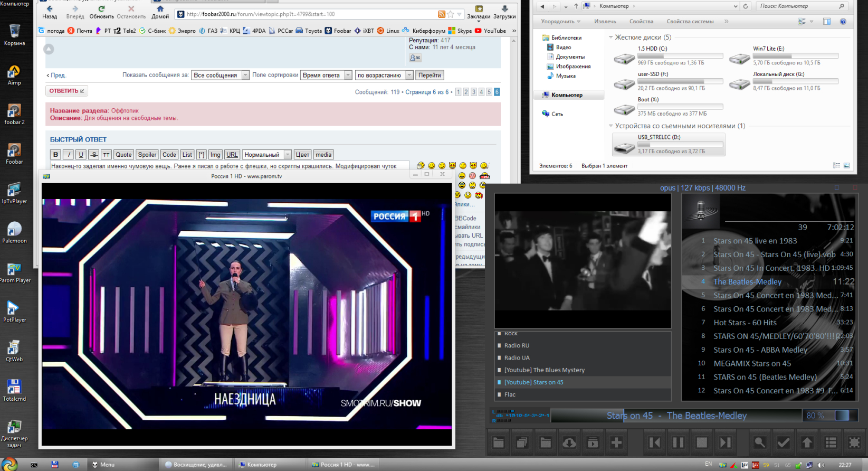Go to the Home (Домой) page
The image size is (868, 471).
coord(160,12)
